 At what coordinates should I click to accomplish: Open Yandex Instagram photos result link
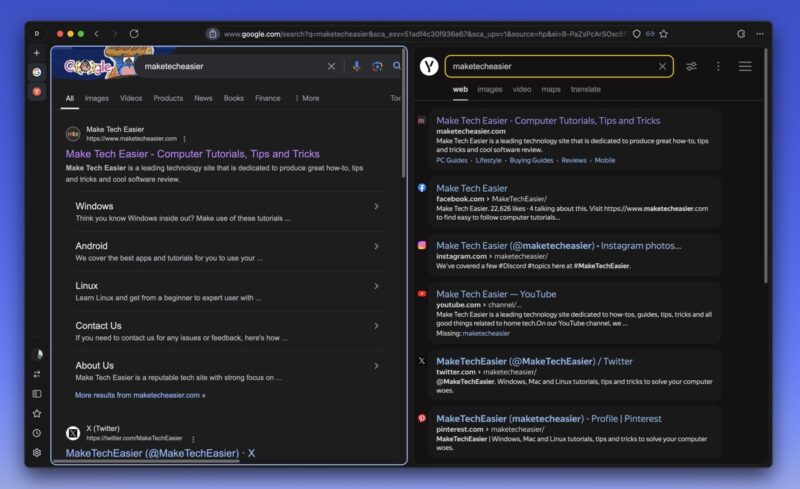tap(559, 246)
